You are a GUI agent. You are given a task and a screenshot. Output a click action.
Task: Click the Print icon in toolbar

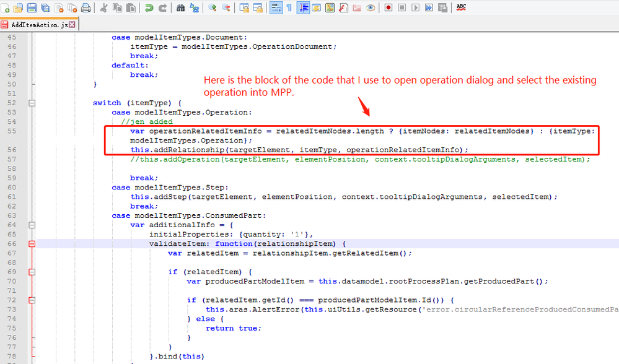point(86,8)
